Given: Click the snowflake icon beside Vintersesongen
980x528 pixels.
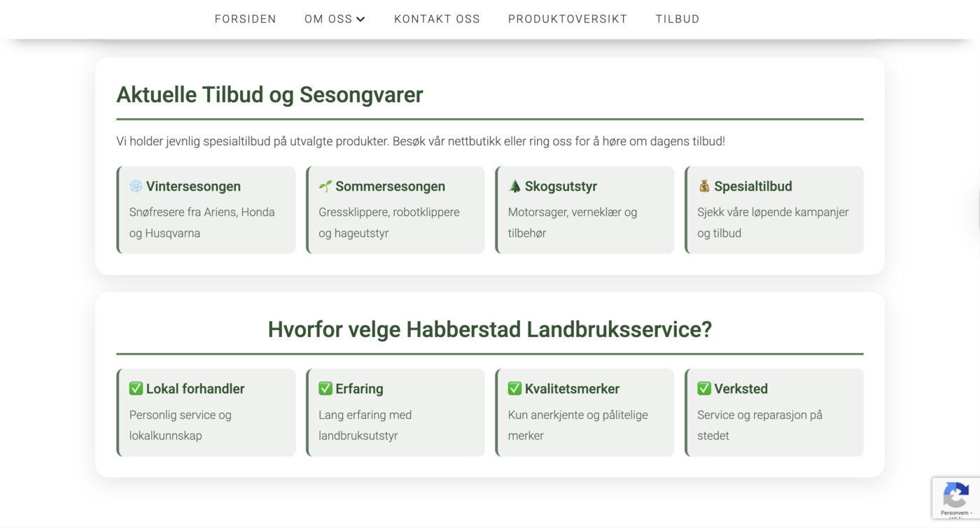Looking at the screenshot, I should point(136,186).
